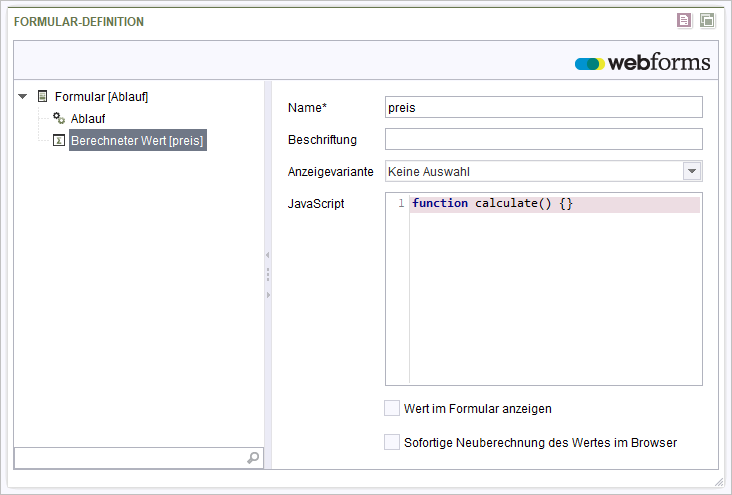Viewport: 732px width, 495px height.
Task: Select the Ablauf tree item
Action: (88, 119)
